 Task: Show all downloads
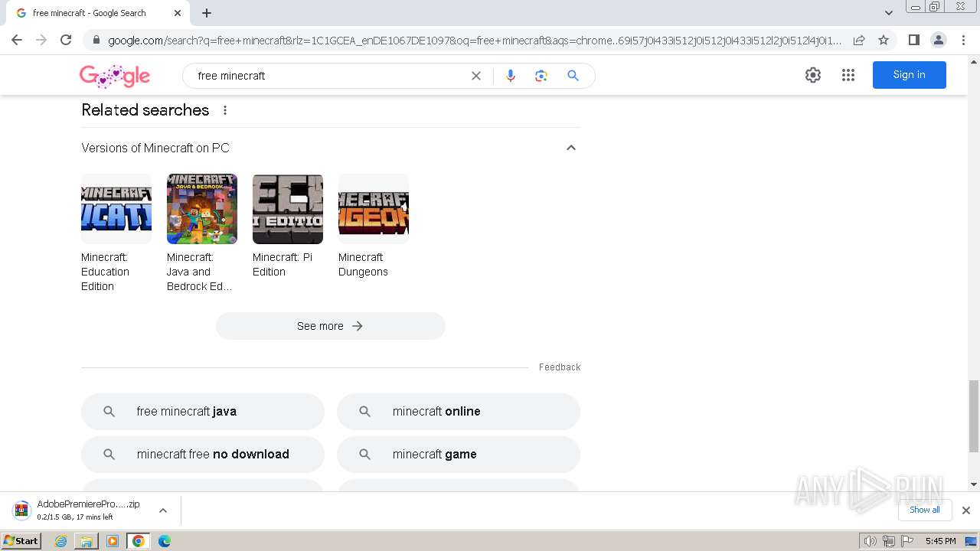(925, 510)
